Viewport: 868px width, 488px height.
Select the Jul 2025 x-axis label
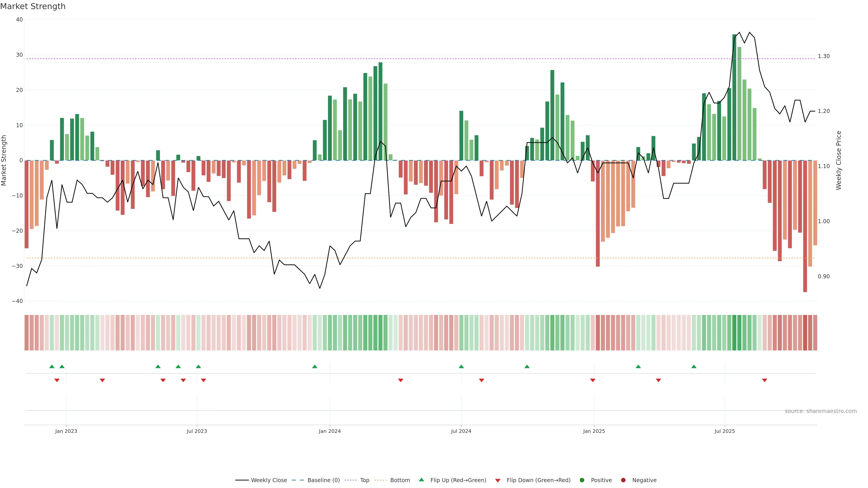click(724, 431)
